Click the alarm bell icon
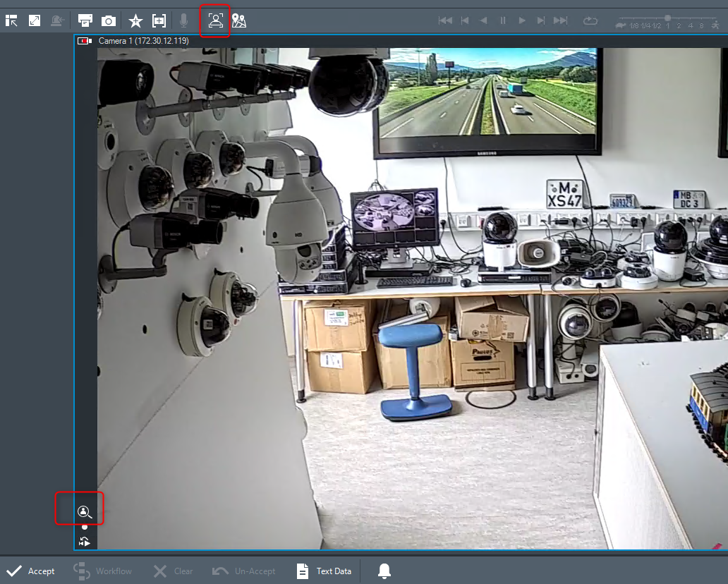This screenshot has height=584, width=728. click(384, 571)
